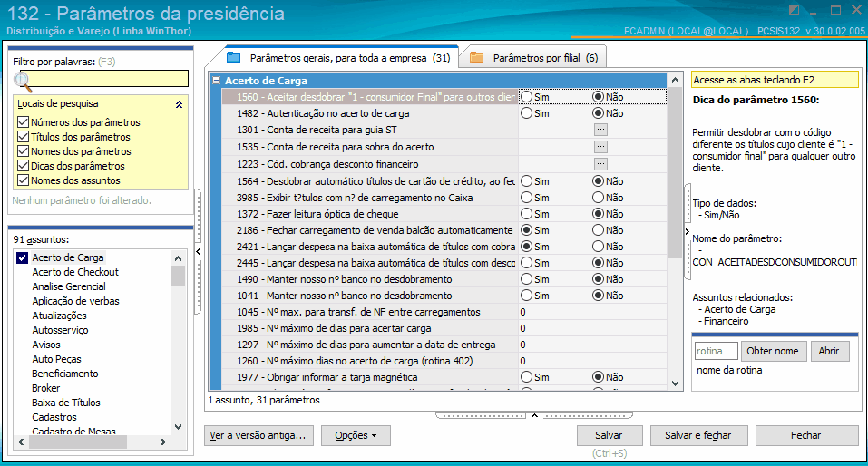Click value of 1985 Nº máximo de dias acertar carga

click(x=592, y=328)
